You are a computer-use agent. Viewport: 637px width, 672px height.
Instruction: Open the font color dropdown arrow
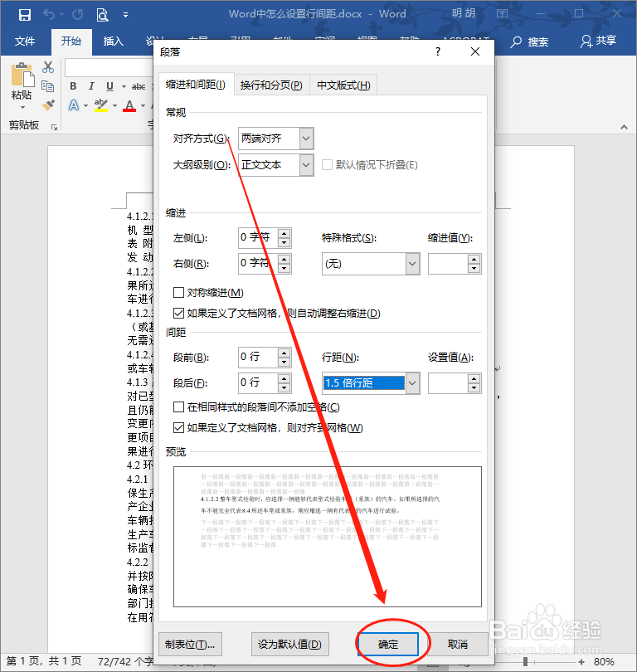click(x=143, y=105)
